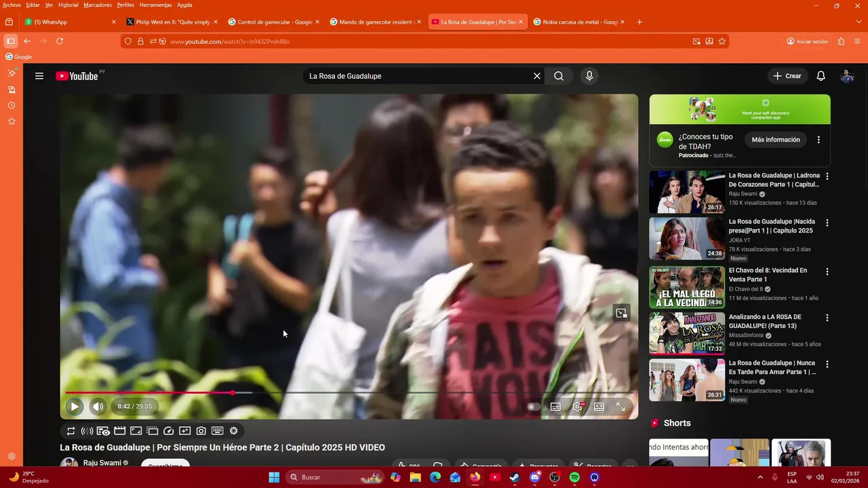Open the Marcadores menu
Image resolution: width=868 pixels, height=488 pixels.
98,5
